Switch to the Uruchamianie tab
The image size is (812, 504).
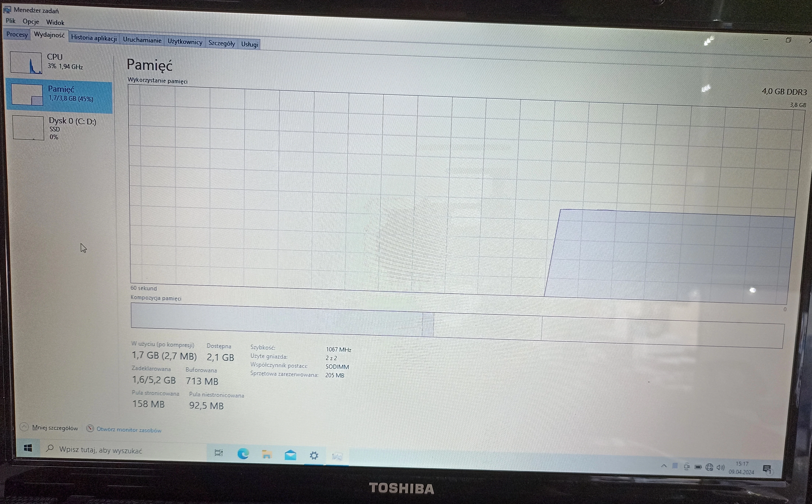(142, 40)
